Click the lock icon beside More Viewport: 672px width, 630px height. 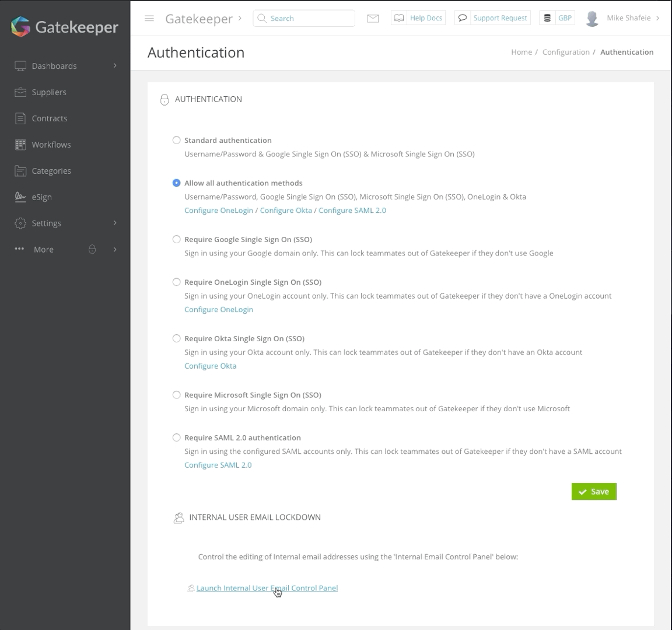(92, 249)
